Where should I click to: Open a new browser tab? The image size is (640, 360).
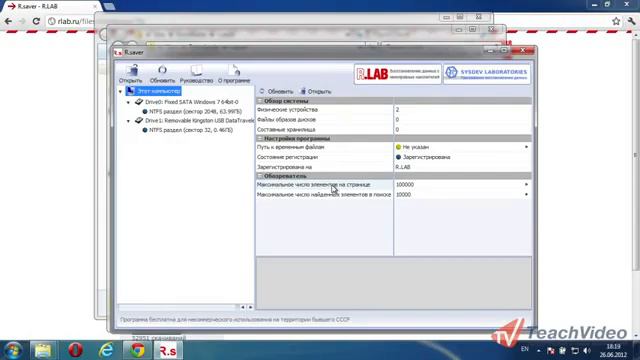tap(109, 6)
